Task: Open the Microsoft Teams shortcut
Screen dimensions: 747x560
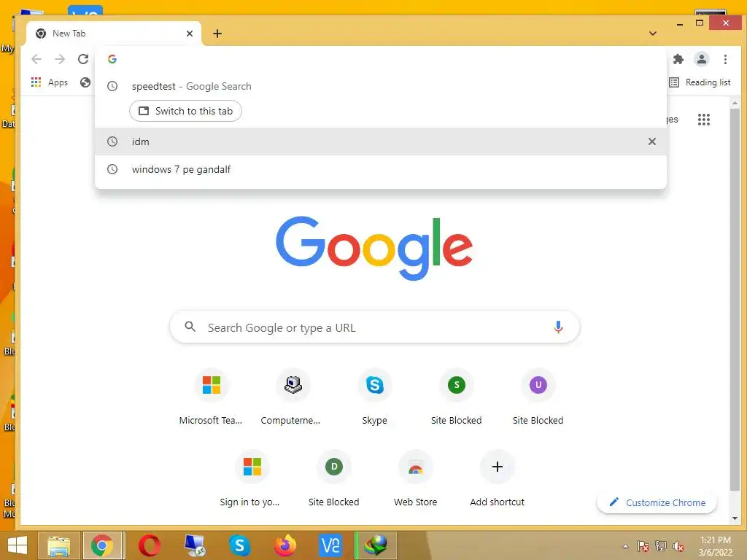Action: click(211, 397)
